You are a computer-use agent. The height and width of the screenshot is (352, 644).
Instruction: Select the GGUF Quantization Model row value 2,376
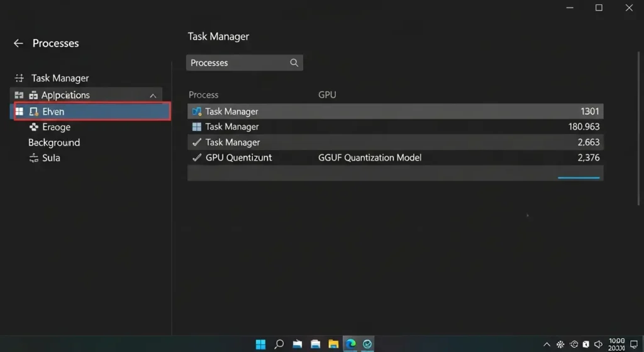(588, 157)
